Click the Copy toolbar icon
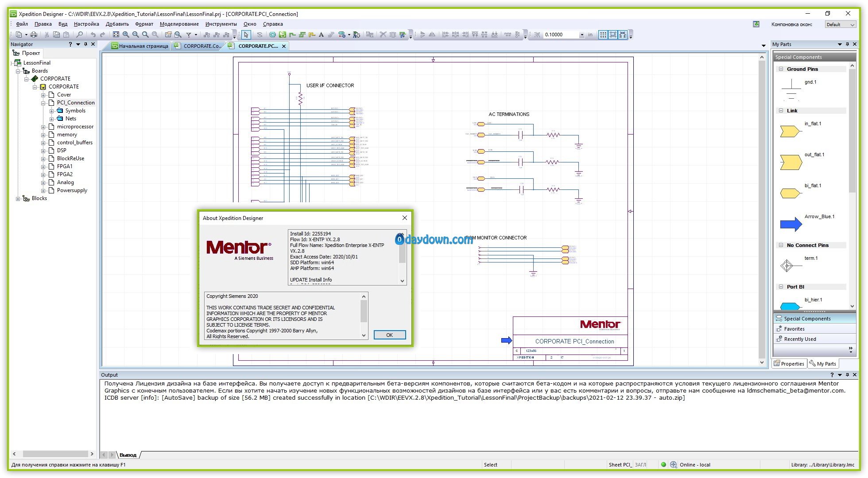 pyautogui.click(x=56, y=35)
